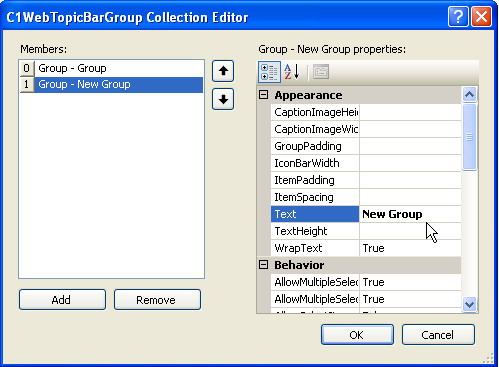This screenshot has width=499, height=367.
Task: Add a new group member
Action: coord(62,300)
